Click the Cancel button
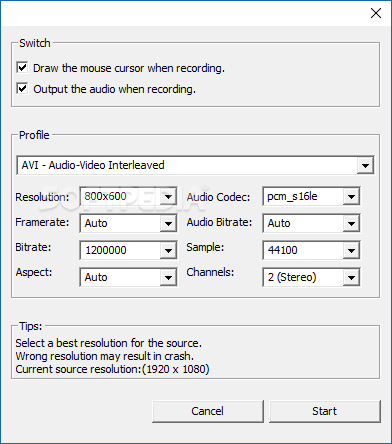The height and width of the screenshot is (444, 392). tap(207, 411)
